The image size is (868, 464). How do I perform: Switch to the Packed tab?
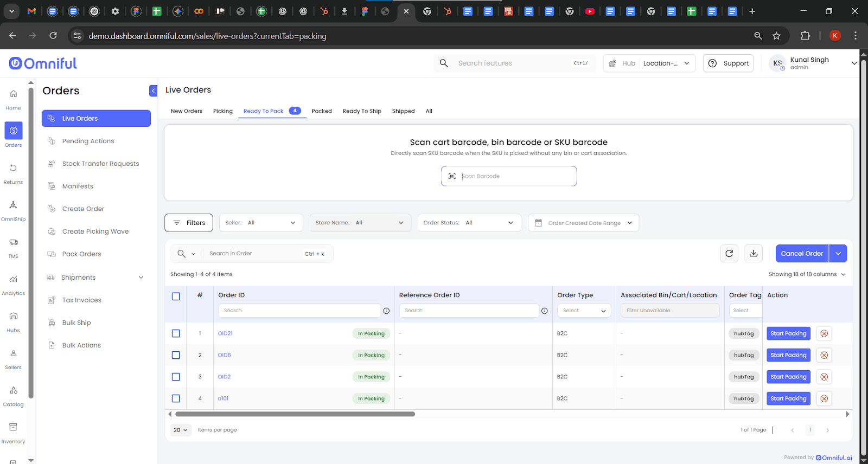pyautogui.click(x=321, y=111)
